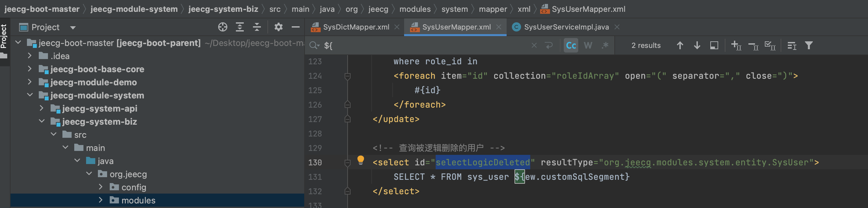Unselect occurrence icon in search bar
This screenshot has width=868, height=208.
[753, 45]
